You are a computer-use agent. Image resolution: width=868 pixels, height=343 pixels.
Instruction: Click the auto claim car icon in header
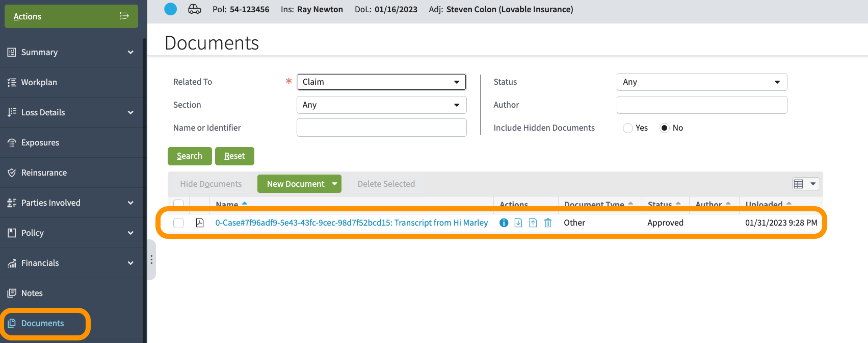click(195, 9)
